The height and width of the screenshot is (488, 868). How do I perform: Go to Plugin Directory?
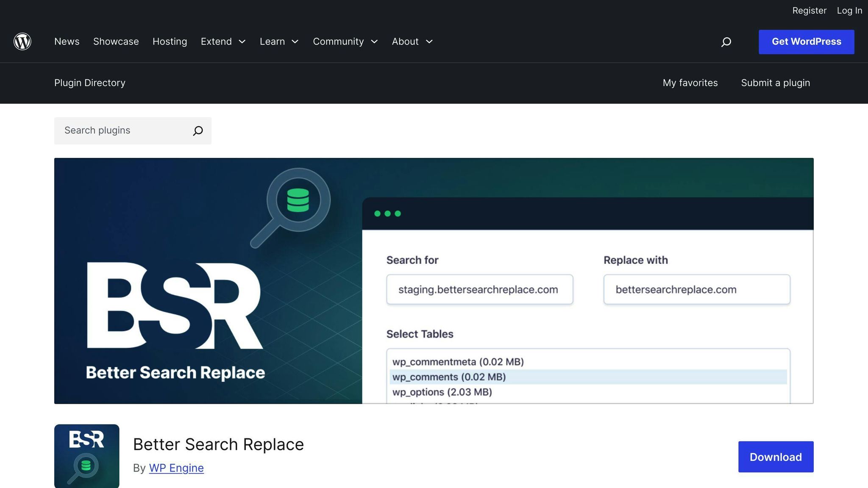[x=90, y=83]
